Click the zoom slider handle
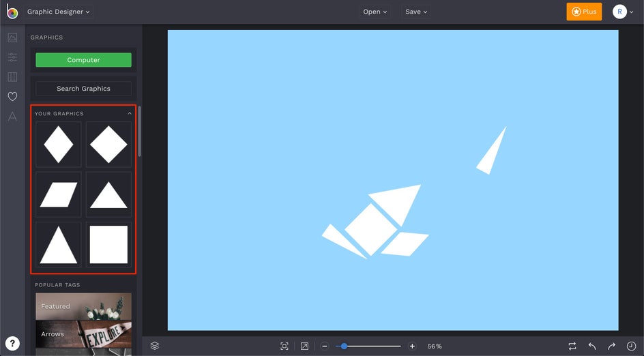The image size is (644, 356). 344,346
